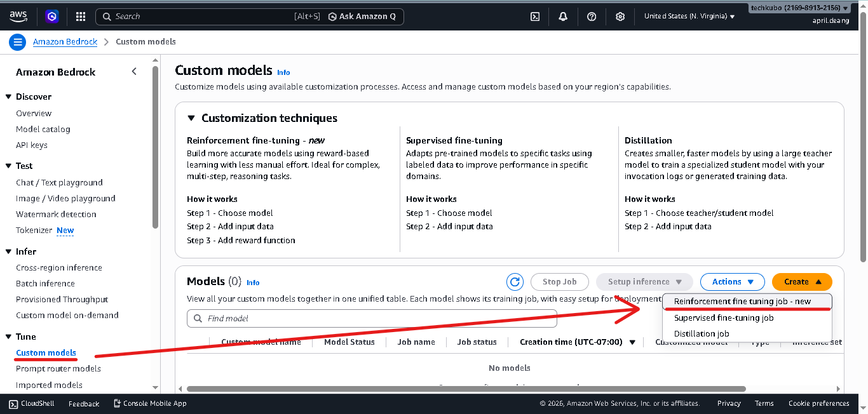The width and height of the screenshot is (868, 414).
Task: Open the CloudShell terminal icon
Action: [534, 16]
